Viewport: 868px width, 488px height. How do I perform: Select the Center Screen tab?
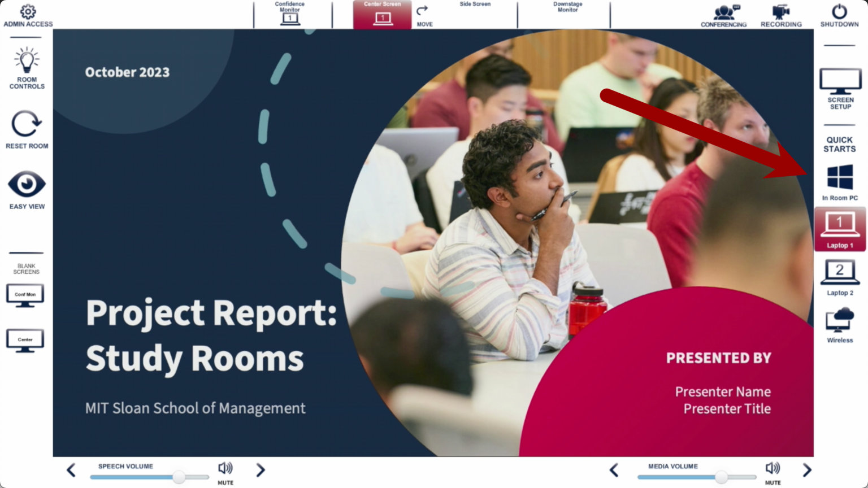point(383,14)
